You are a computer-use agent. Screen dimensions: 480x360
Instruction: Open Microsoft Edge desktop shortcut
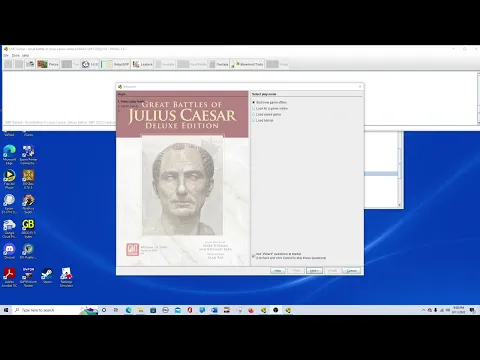coord(9,155)
